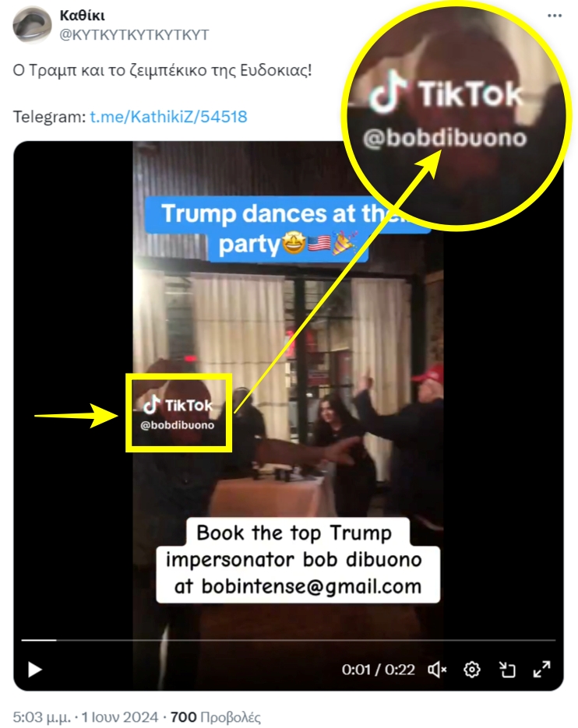Seek along the video progress bar
Image resolution: width=578 pixels, height=728 pixels.
click(x=288, y=640)
